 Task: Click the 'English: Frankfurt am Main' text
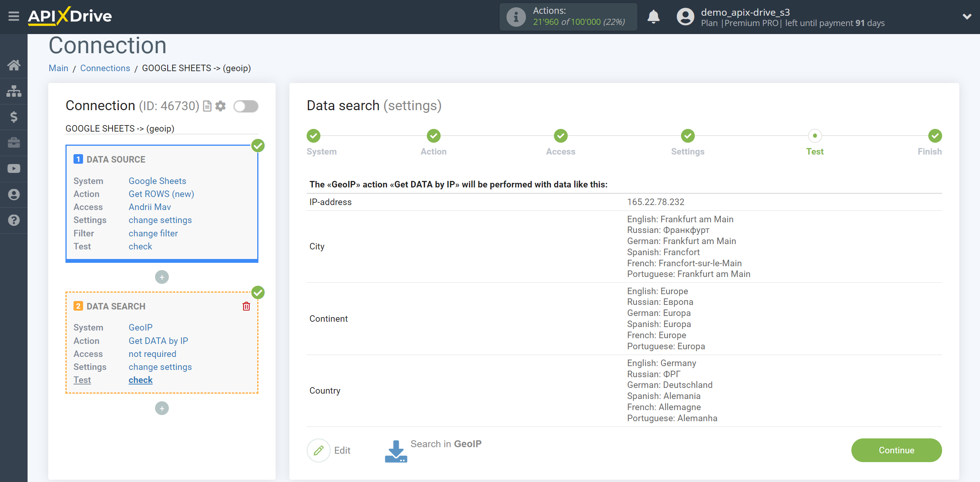(680, 219)
